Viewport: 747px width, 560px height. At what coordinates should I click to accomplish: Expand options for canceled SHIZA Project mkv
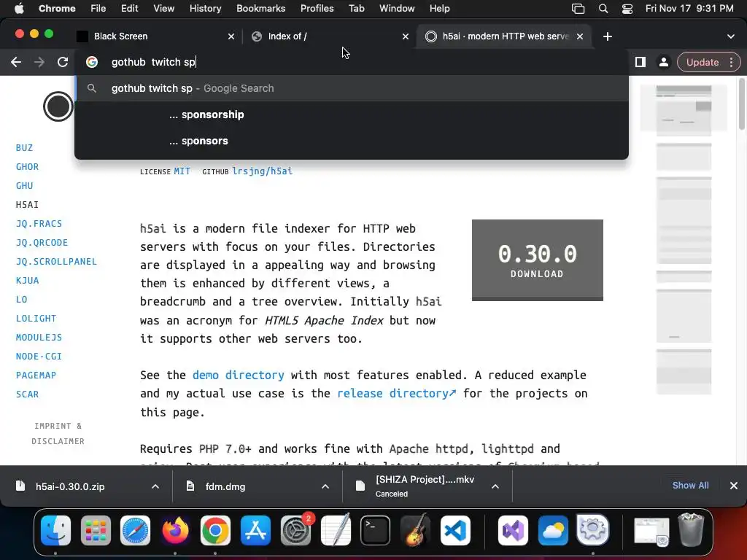(x=495, y=486)
